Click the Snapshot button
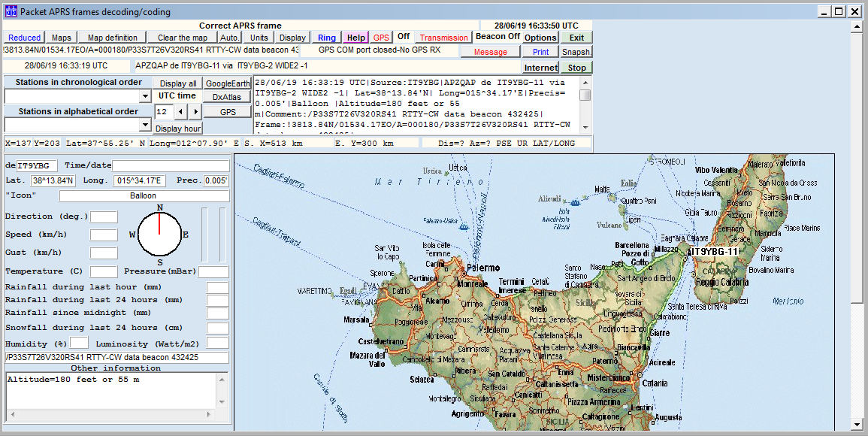868x436 pixels. pyautogui.click(x=576, y=52)
